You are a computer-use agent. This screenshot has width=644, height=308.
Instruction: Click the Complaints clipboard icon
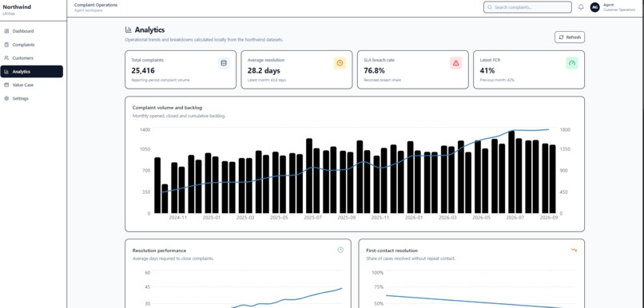(6, 45)
